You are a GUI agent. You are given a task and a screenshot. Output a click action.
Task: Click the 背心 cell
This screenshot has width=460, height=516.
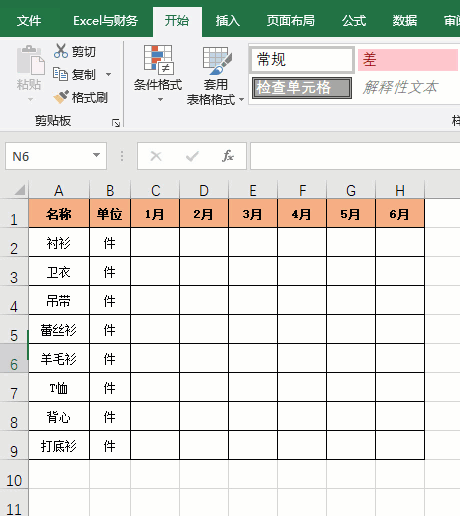pyautogui.click(x=59, y=416)
